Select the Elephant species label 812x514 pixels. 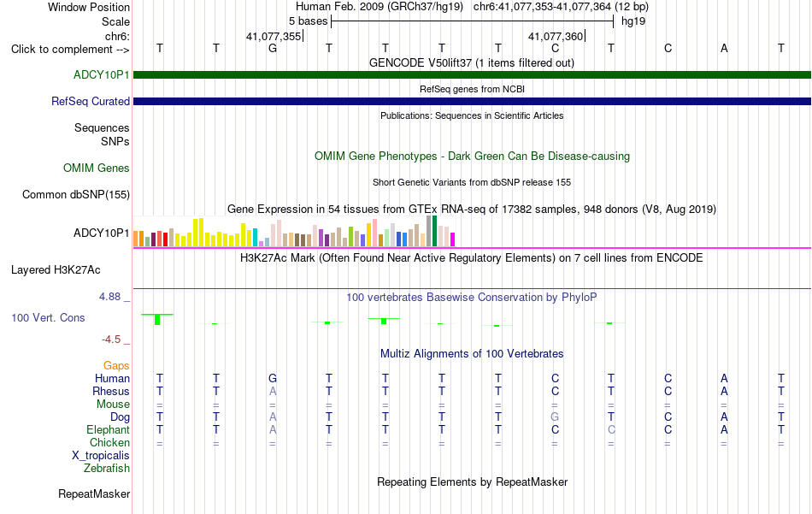pos(109,429)
